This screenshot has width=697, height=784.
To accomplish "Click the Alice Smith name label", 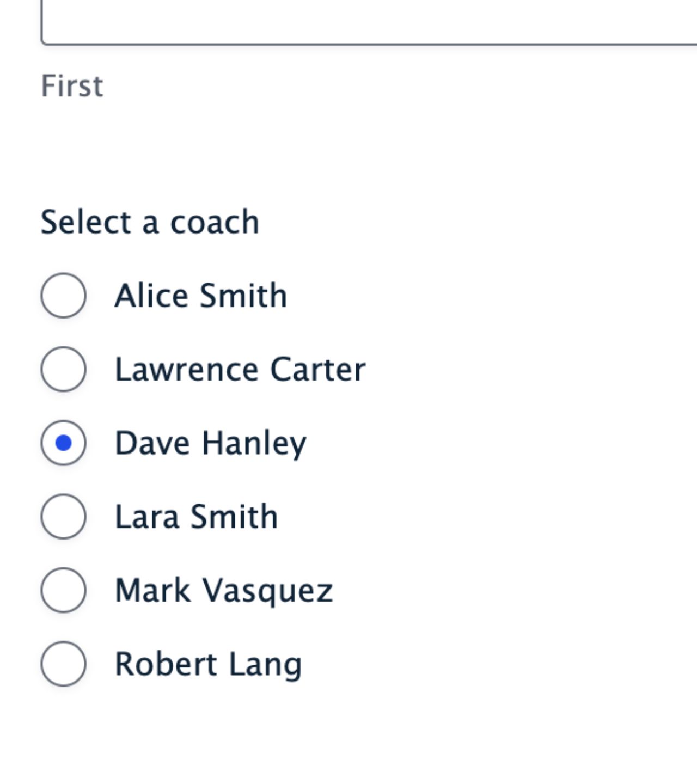I will (x=201, y=295).
